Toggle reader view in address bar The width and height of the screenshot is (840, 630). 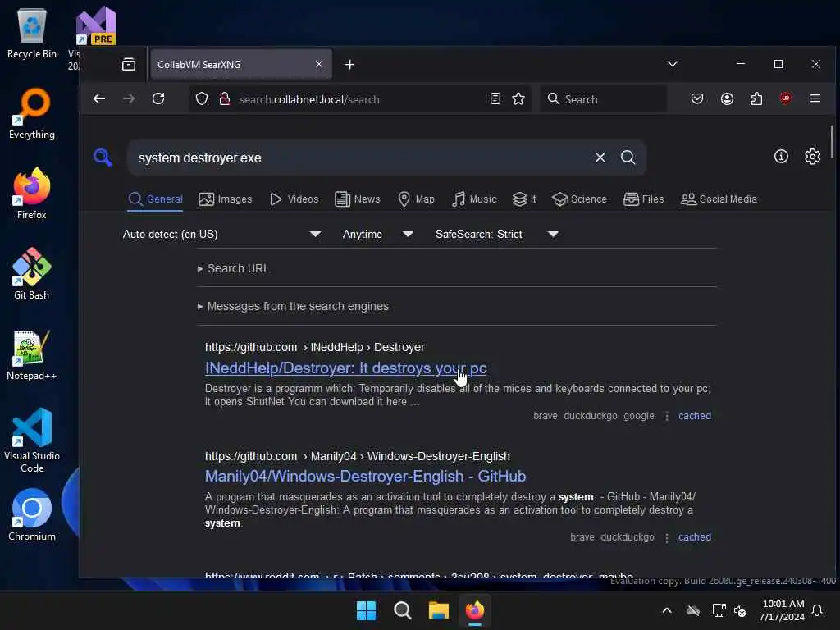click(x=495, y=98)
